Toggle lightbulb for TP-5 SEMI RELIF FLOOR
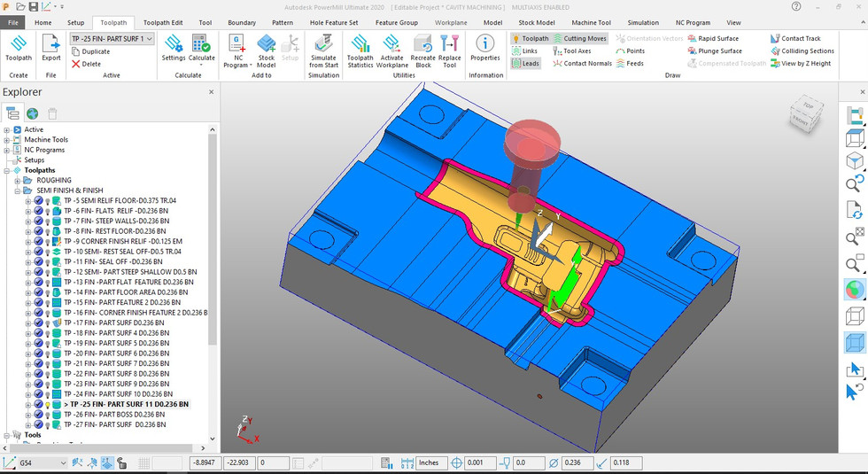This screenshot has height=474, width=868. click(48, 201)
